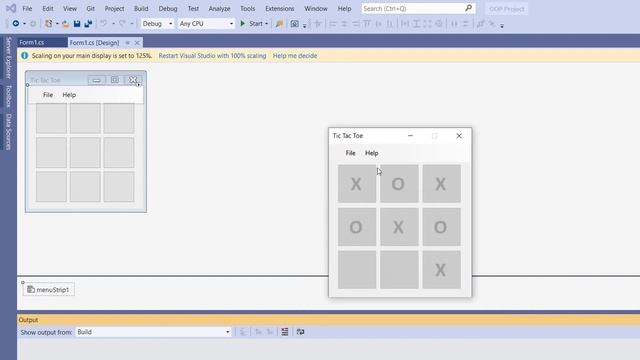Open the Extensions menu
The image size is (640, 360).
click(x=280, y=8)
